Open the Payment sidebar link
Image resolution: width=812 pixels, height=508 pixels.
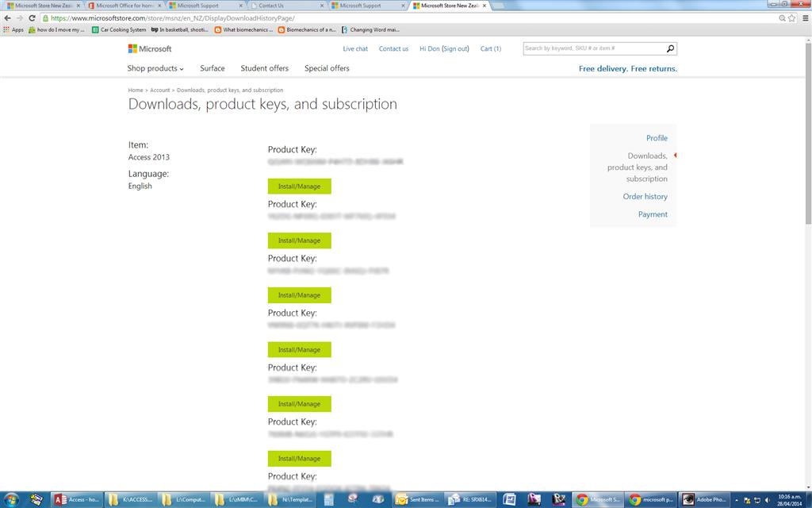(653, 214)
